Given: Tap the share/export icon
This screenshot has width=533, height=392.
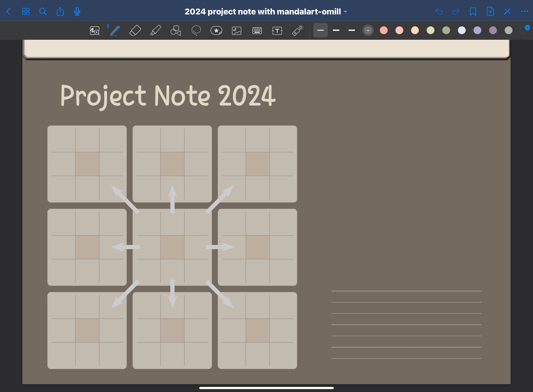Looking at the screenshot, I should pyautogui.click(x=60, y=11).
